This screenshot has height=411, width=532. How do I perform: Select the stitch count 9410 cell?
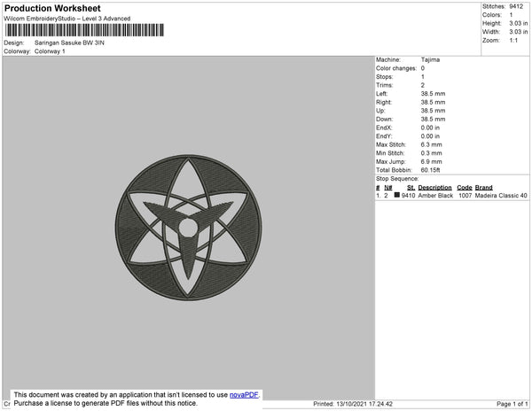click(408, 196)
